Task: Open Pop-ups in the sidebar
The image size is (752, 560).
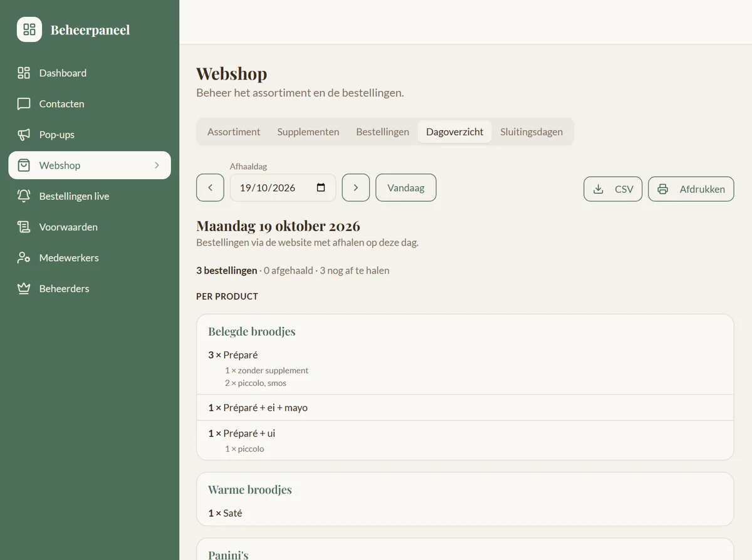Action: point(90,134)
